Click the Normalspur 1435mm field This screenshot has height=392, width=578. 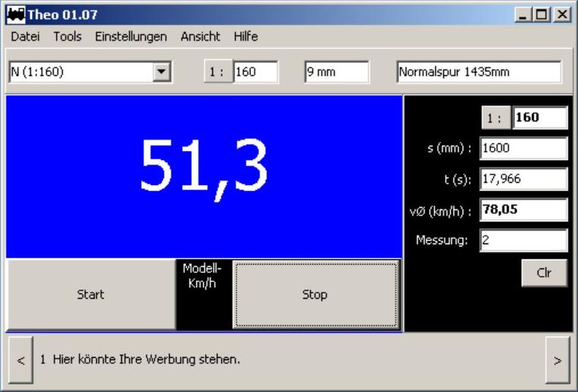pos(478,72)
